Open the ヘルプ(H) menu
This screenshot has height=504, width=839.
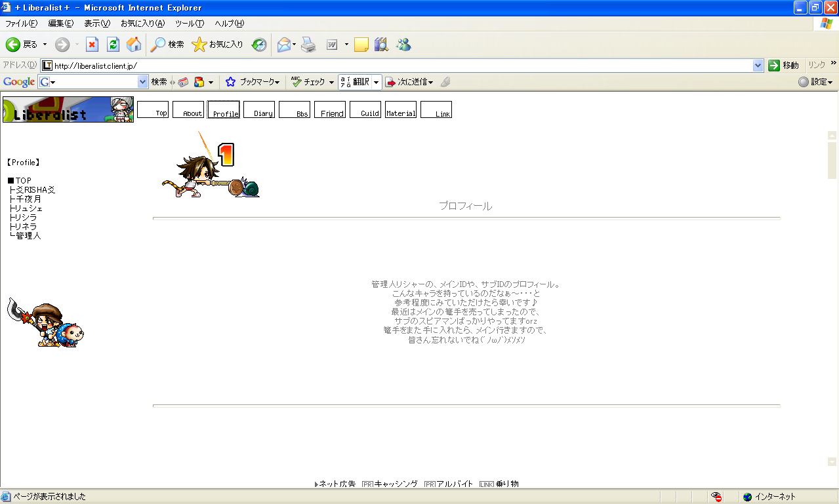(230, 24)
